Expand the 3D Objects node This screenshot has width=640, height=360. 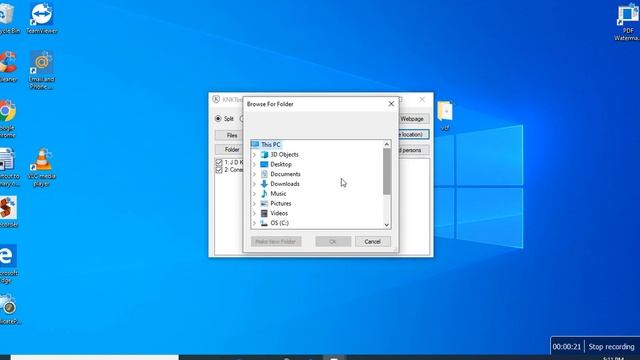coord(255,155)
